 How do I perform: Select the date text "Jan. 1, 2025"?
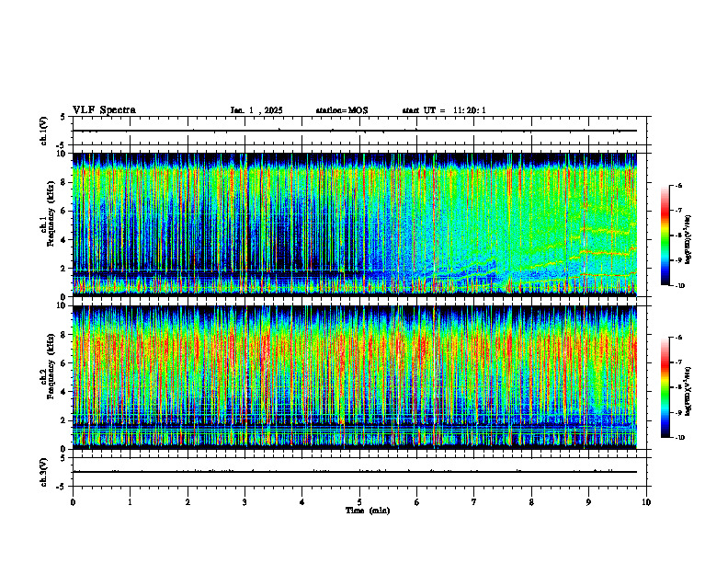(256, 110)
